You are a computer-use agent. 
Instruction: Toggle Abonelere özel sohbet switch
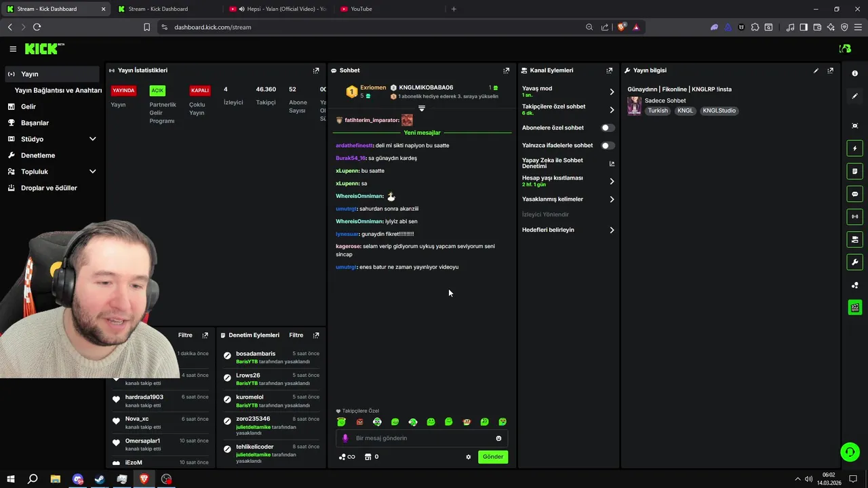pyautogui.click(x=608, y=127)
